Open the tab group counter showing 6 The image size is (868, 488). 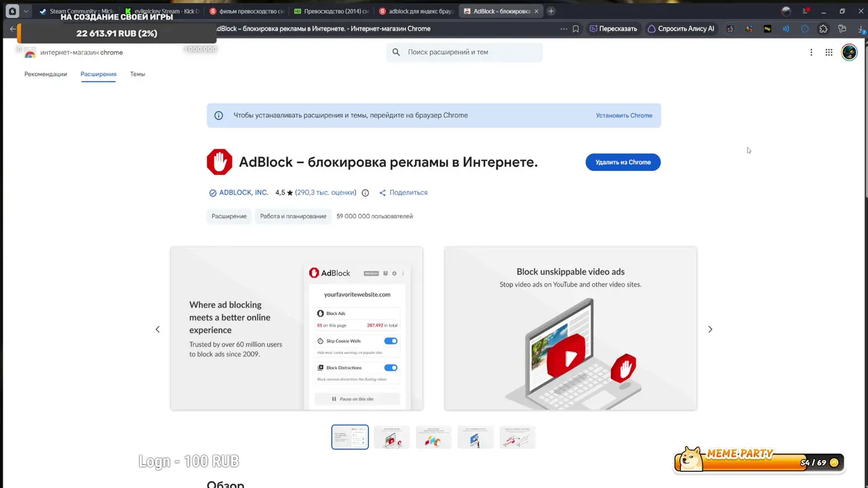[x=12, y=11]
